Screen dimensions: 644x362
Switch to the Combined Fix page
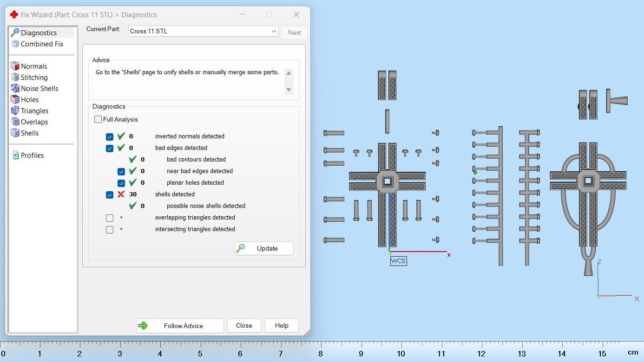click(42, 44)
